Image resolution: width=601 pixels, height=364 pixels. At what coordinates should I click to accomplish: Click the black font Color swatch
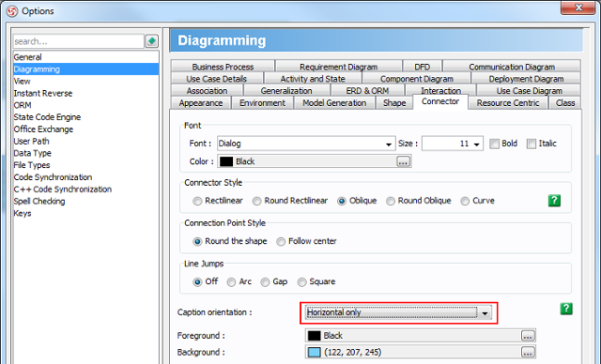[x=226, y=161]
